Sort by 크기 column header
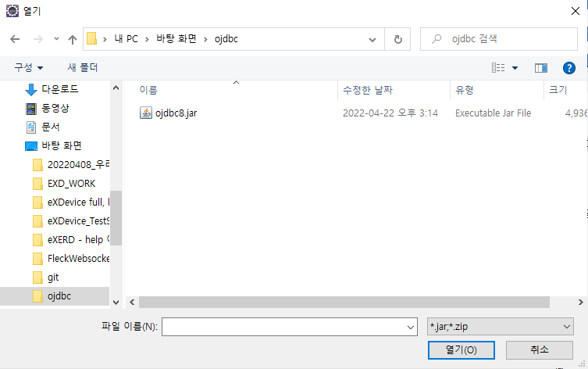This screenshot has height=369, width=588. (x=558, y=90)
